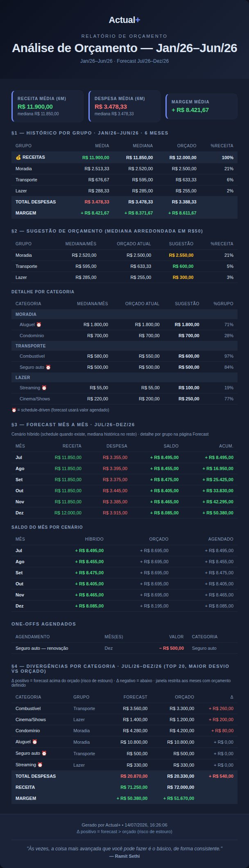Image resolution: width=249 pixels, height=868 pixels.
Task: Click Combustível delta + R$ 260,00
Action: 221,708
